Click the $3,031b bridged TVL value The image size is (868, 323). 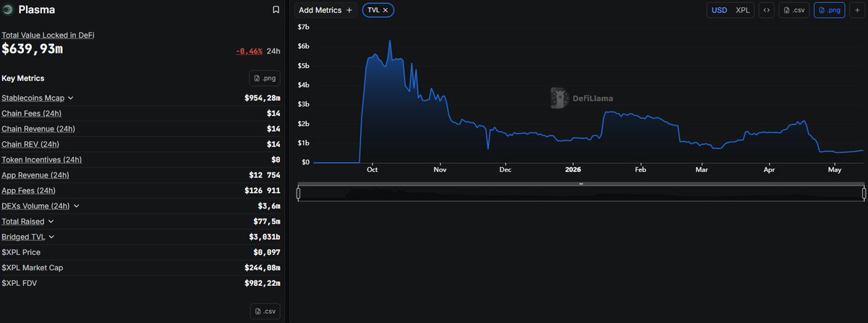coord(264,237)
